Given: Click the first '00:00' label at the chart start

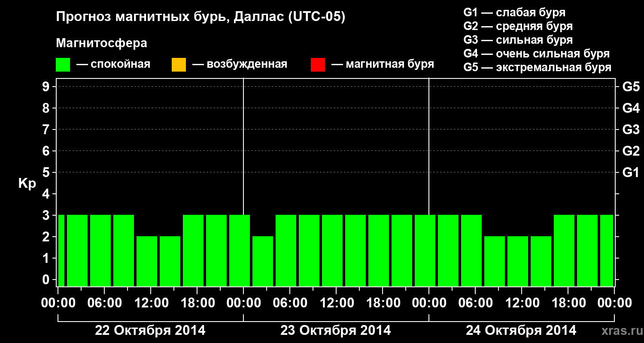Looking at the screenshot, I should [58, 303].
